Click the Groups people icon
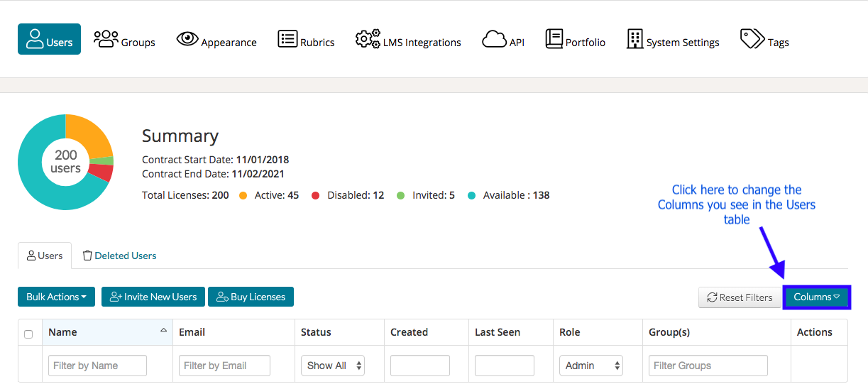This screenshot has width=868, height=384. [106, 39]
